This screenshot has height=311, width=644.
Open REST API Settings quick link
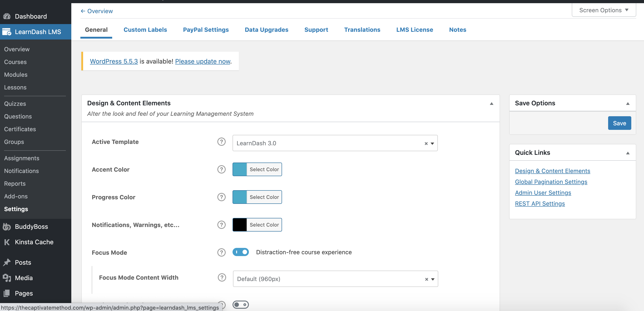(x=540, y=203)
